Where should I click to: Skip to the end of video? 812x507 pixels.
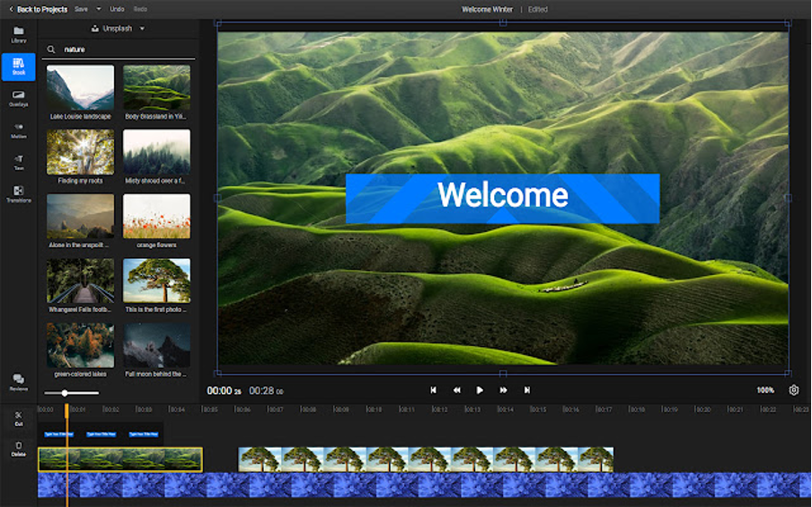point(526,390)
